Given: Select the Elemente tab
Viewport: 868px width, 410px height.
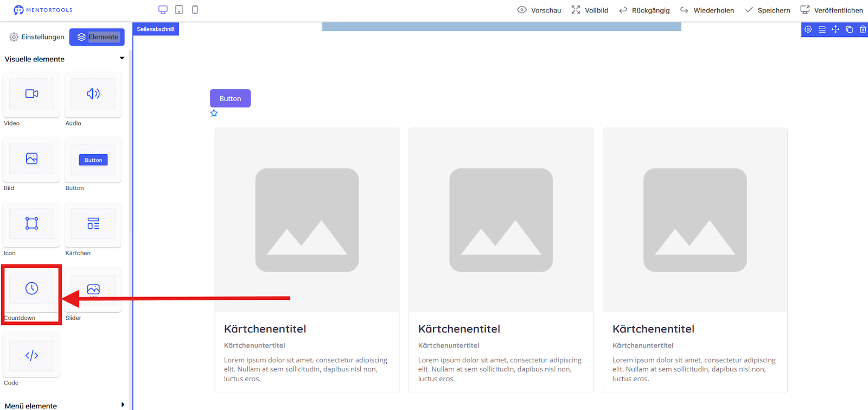Looking at the screenshot, I should pos(97,37).
